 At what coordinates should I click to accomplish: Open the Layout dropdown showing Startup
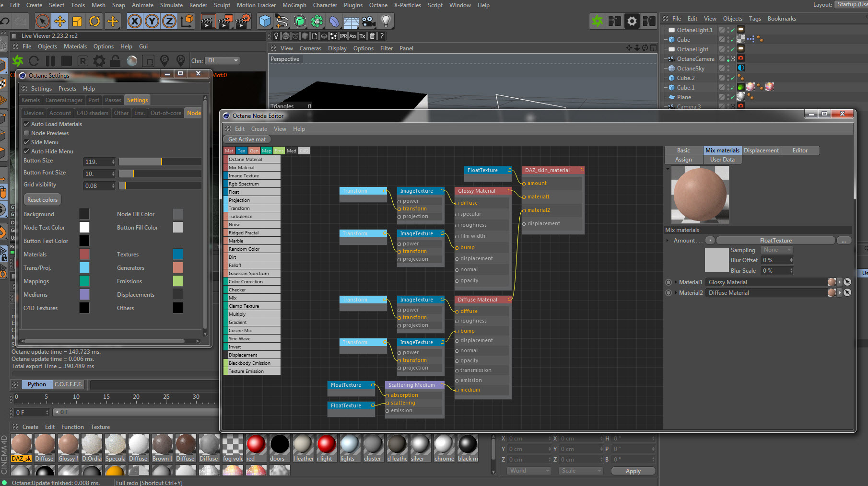(851, 4)
